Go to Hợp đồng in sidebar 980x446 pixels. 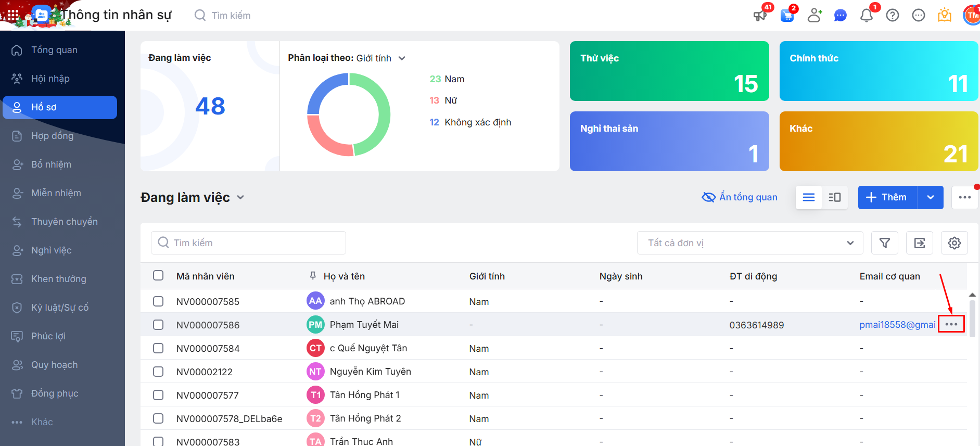(52, 136)
